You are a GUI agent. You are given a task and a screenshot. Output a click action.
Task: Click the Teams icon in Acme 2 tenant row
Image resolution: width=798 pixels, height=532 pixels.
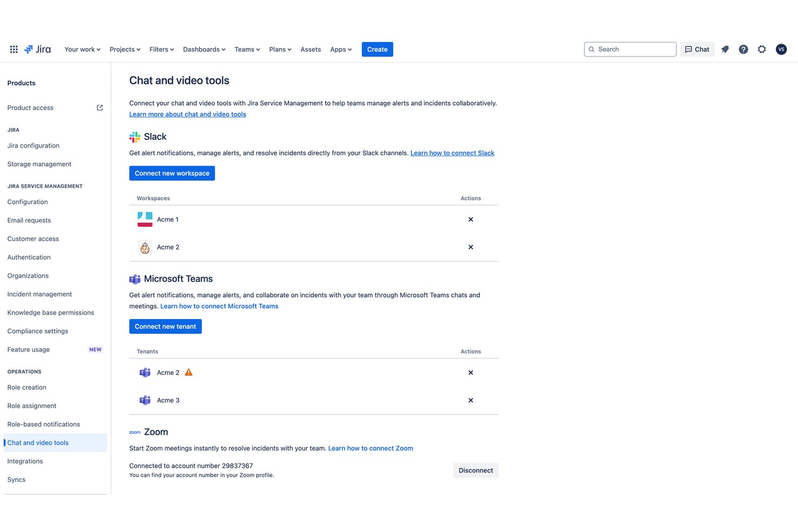[145, 372]
